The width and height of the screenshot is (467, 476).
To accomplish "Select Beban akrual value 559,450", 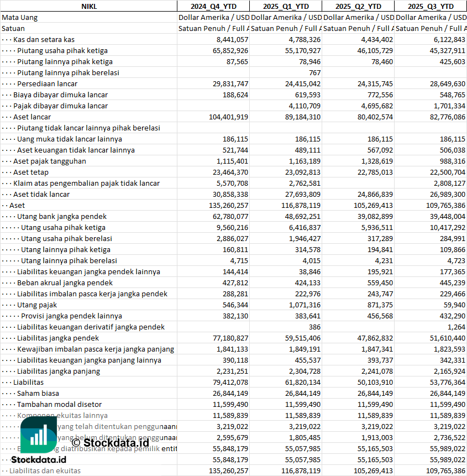I will coord(380,283).
